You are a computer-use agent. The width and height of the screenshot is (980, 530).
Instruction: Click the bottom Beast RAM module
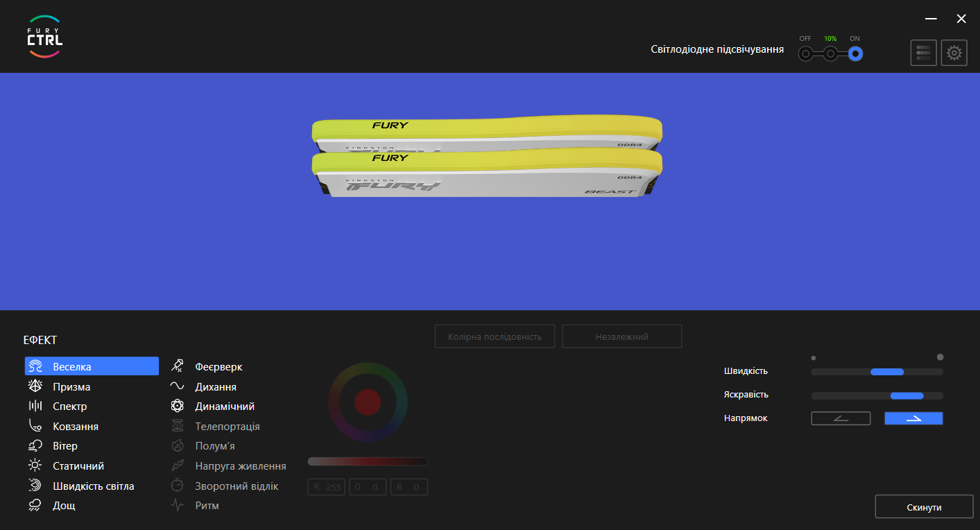pyautogui.click(x=487, y=173)
